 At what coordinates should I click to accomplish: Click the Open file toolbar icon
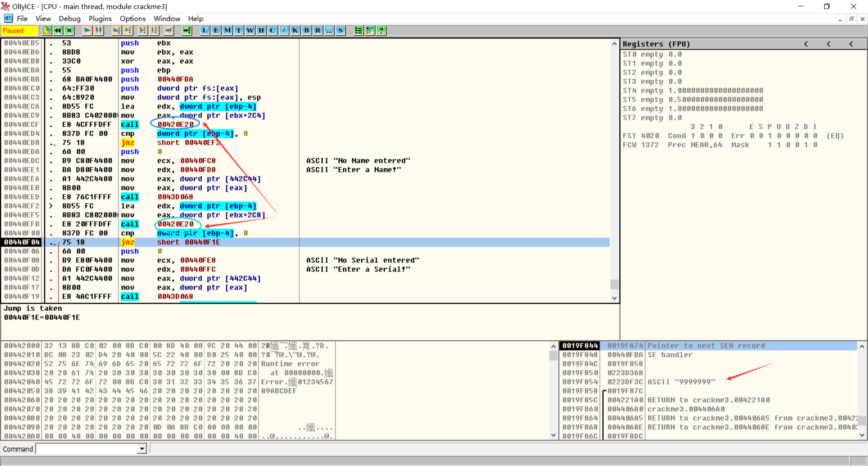(47, 30)
